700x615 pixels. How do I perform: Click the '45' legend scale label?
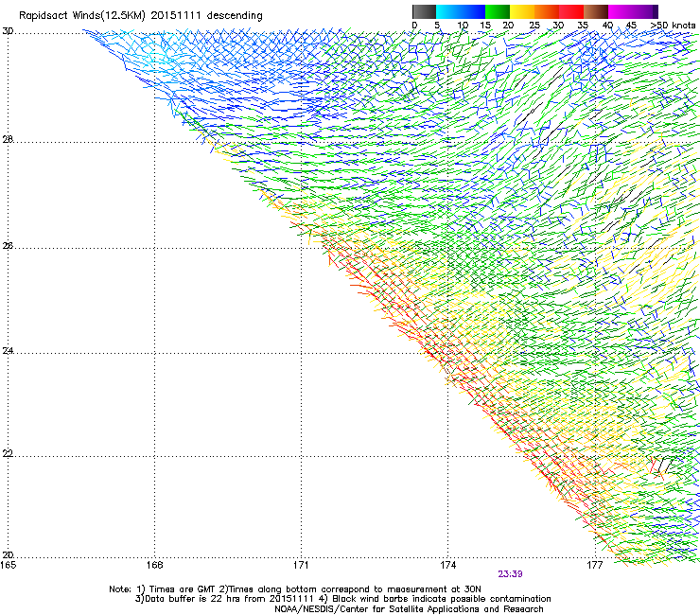631,25
